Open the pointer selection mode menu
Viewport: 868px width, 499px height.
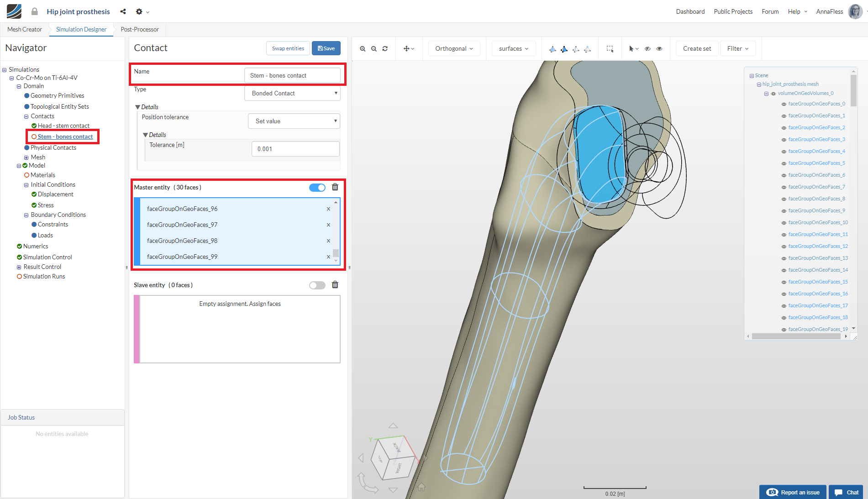click(x=634, y=49)
